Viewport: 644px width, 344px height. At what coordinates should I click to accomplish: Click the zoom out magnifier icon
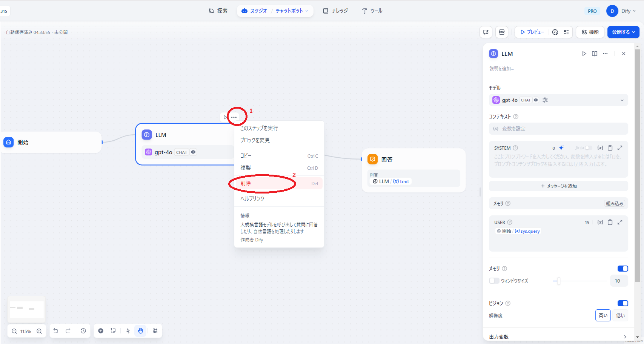[14, 331]
